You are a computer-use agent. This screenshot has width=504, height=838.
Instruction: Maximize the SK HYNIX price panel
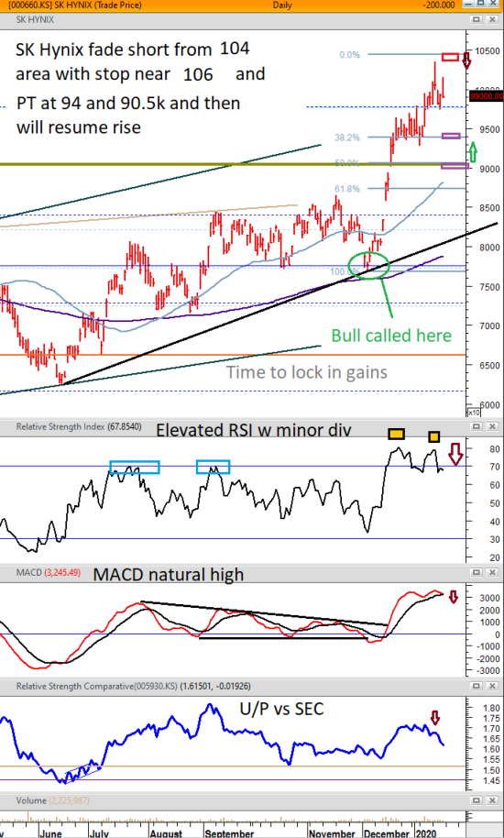point(477,20)
